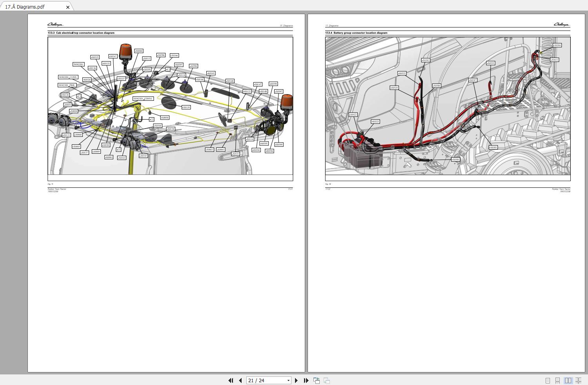
Task: Switch to single page layout
Action: pos(548,380)
